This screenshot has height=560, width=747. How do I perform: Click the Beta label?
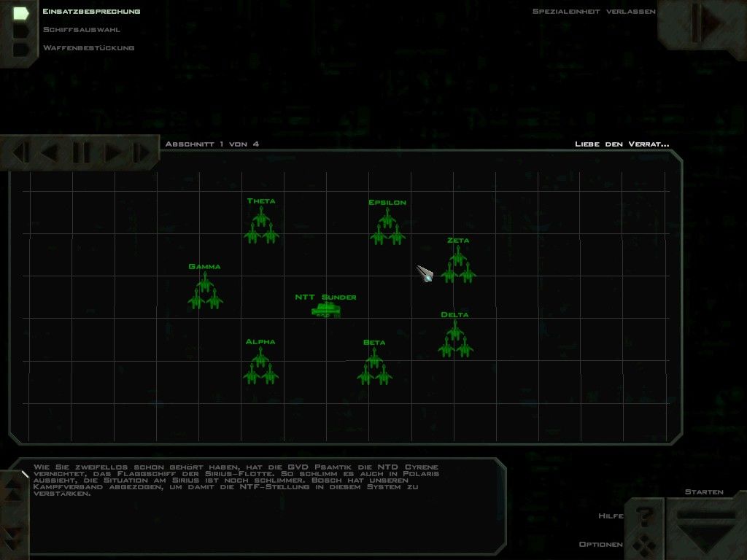point(374,343)
